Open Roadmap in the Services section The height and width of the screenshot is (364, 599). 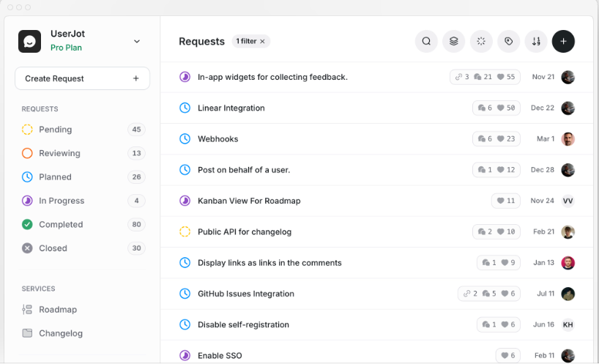tap(57, 310)
